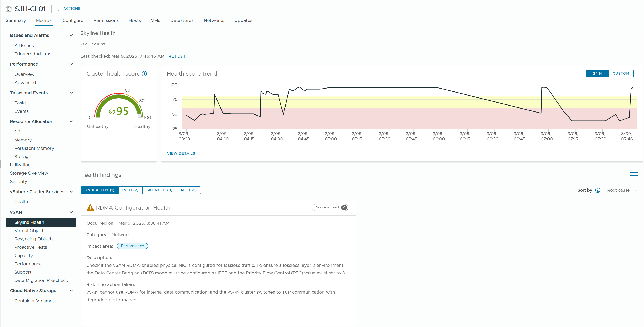
Task: Open the Datastores tab
Action: [182, 20]
